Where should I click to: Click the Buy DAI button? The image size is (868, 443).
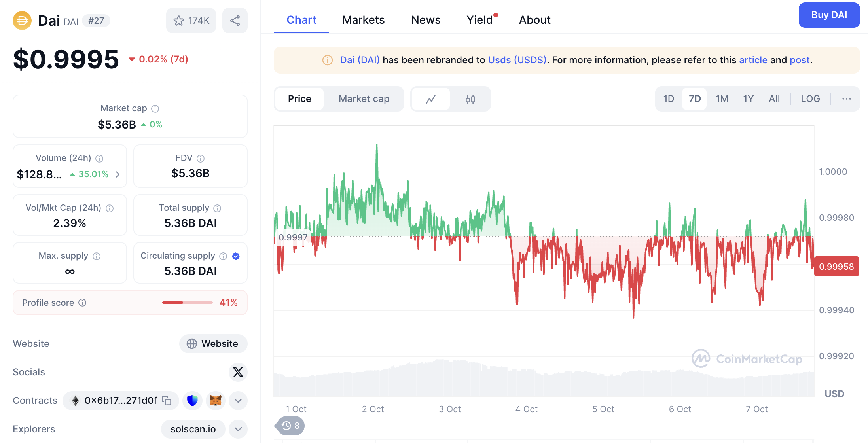(829, 15)
